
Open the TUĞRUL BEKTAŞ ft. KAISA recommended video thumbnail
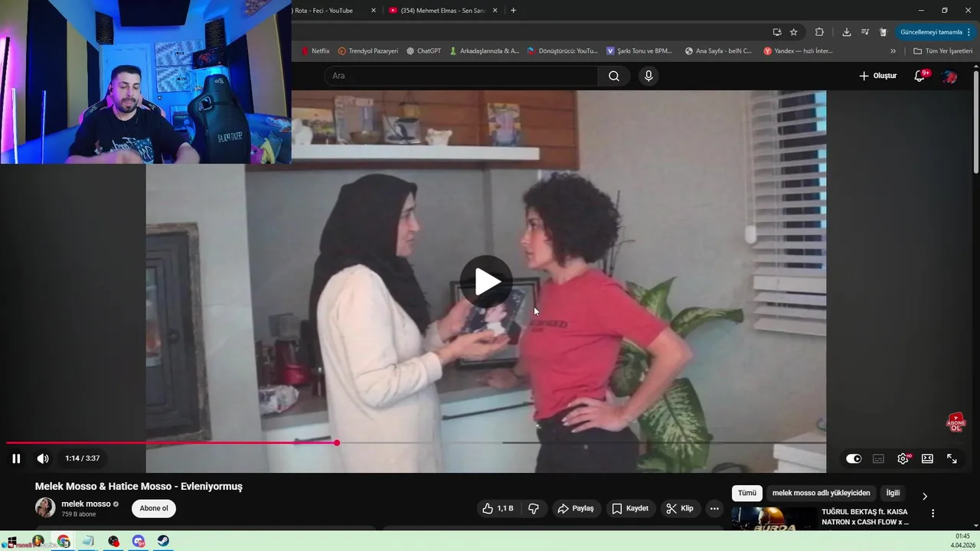774,519
